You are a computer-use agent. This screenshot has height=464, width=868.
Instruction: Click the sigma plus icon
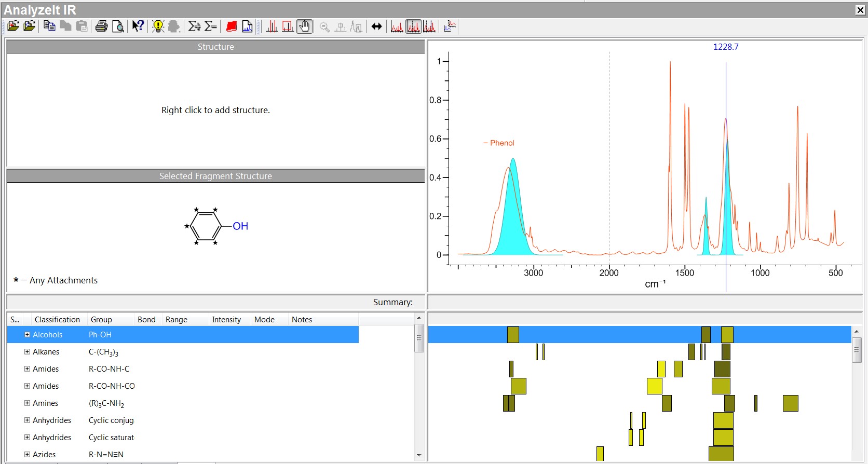194,26
